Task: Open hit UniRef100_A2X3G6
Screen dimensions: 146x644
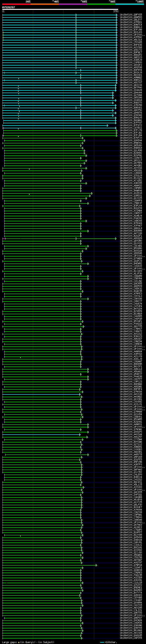Action: (131, 47)
